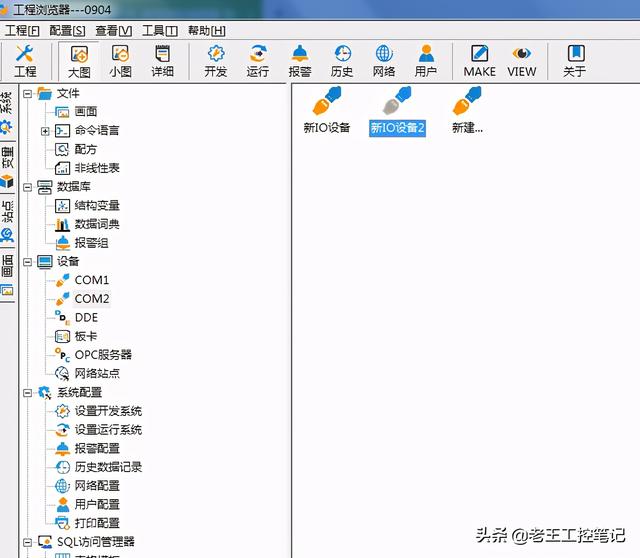Select 板卡 in the tree

coord(86,336)
